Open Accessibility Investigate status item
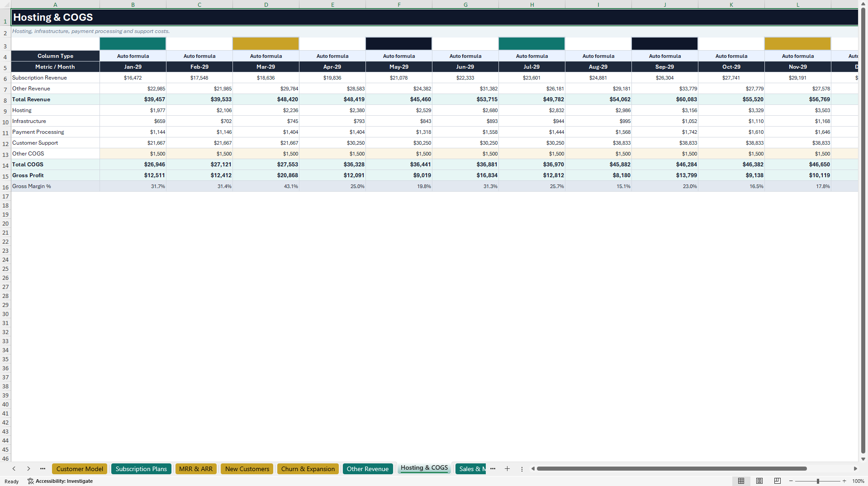Viewport: 868px width, 486px height. (x=60, y=481)
